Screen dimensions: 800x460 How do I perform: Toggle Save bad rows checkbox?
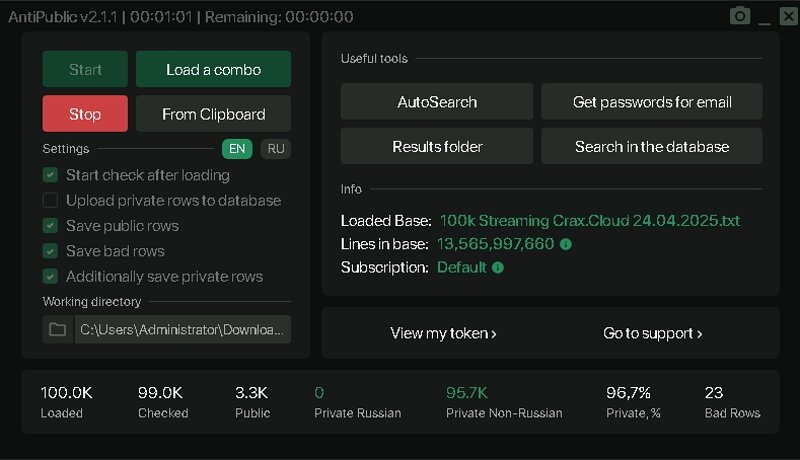[x=50, y=251]
